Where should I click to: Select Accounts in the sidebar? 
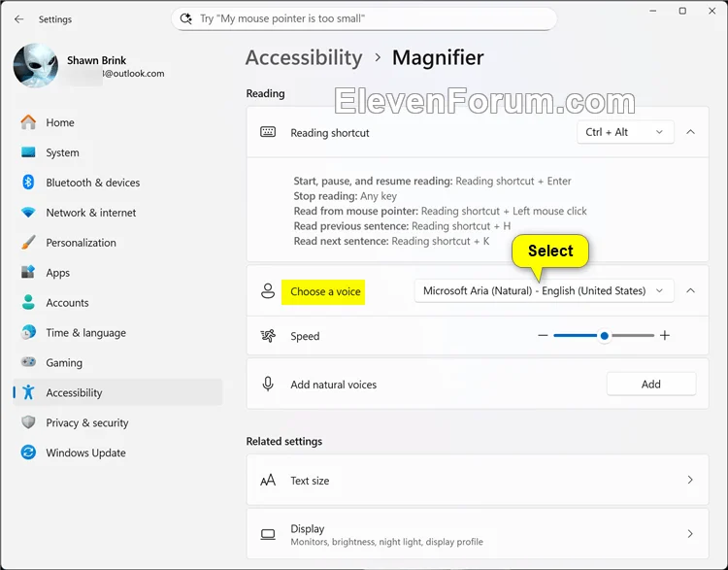(x=117, y=303)
